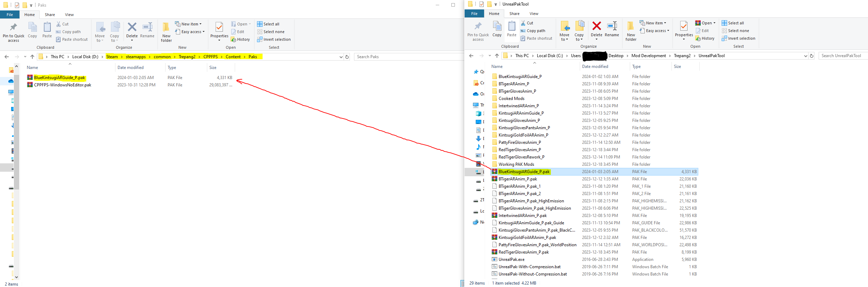Screen dimensions: 868x287
Task: Click Local Disk (C:) in UnrealPakTool breadcrumb
Action: pos(550,56)
